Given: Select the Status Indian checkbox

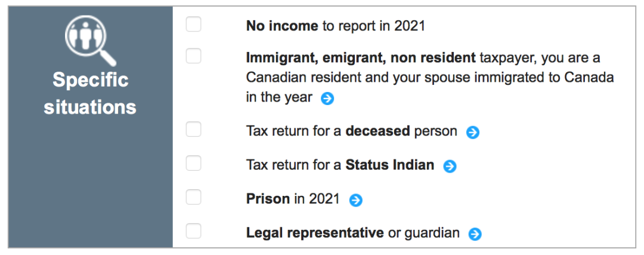Looking at the screenshot, I should point(193,163).
